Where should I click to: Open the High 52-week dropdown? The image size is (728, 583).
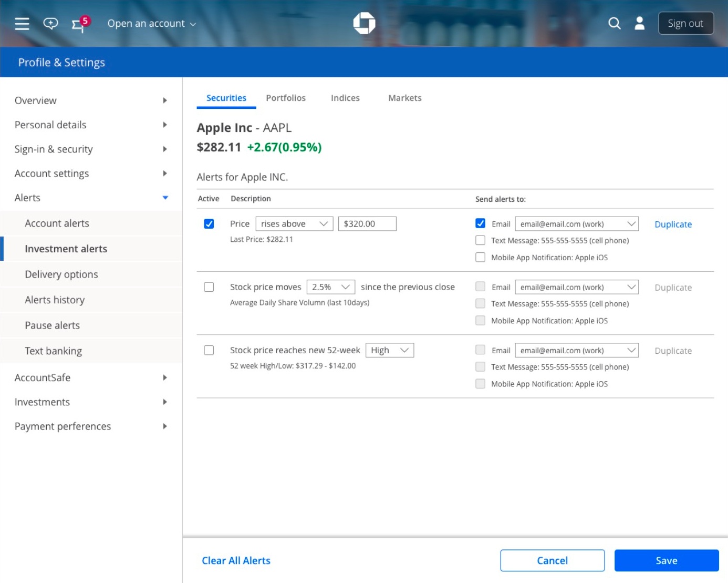[390, 350]
